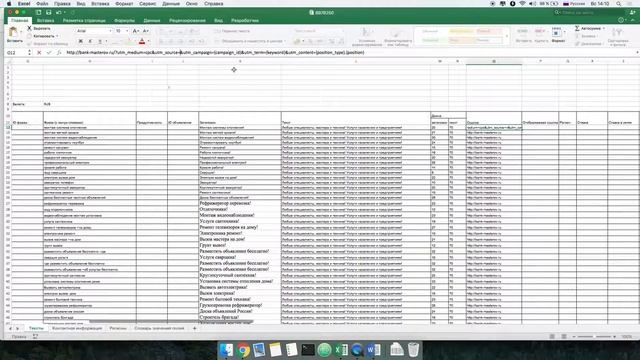Open the Главная ribbon tab
Image resolution: width=640 pixels, height=360 pixels.
[20, 20]
